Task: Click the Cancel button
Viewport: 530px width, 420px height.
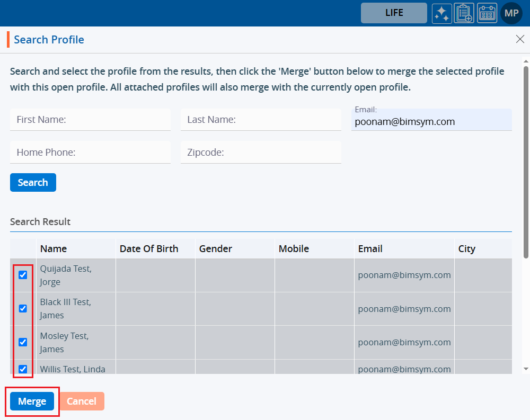Action: pos(82,401)
